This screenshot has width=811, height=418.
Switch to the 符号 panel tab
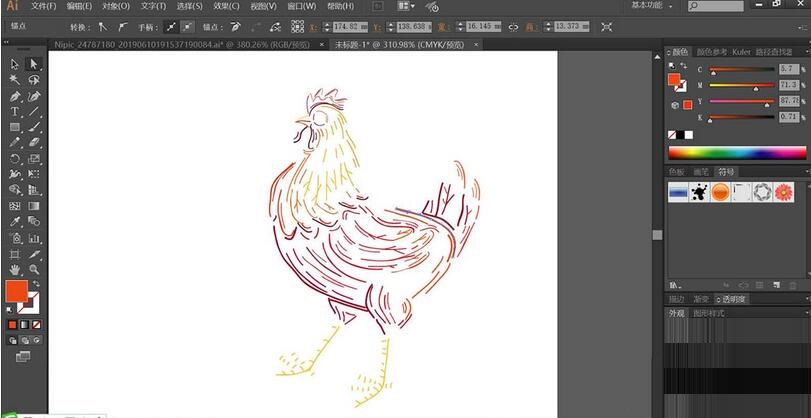tap(725, 171)
